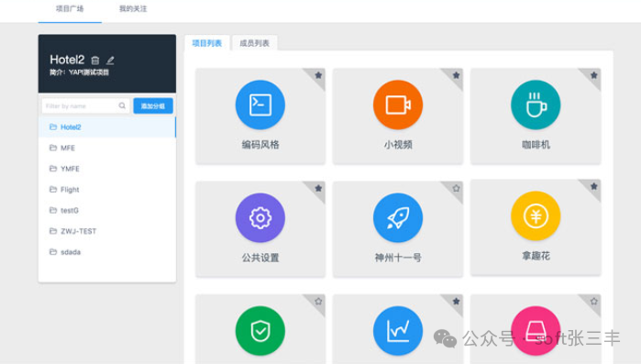Click the Hotel2 header title
The image size is (641, 364).
[x=67, y=60]
